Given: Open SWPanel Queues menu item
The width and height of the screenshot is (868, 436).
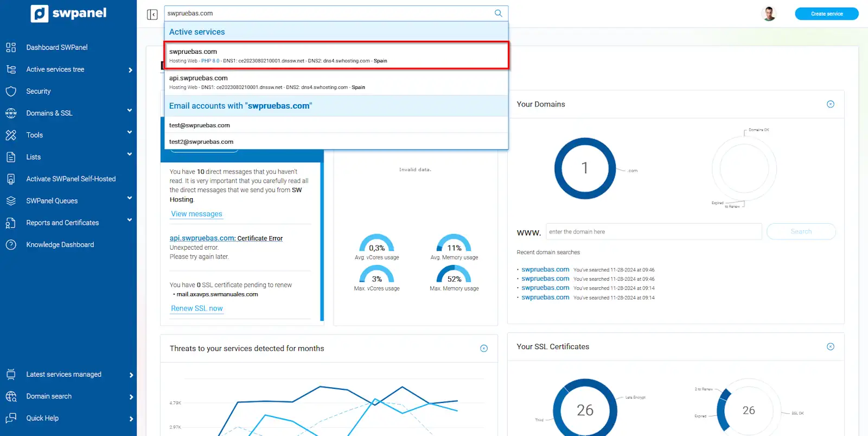Looking at the screenshot, I should 52,201.
